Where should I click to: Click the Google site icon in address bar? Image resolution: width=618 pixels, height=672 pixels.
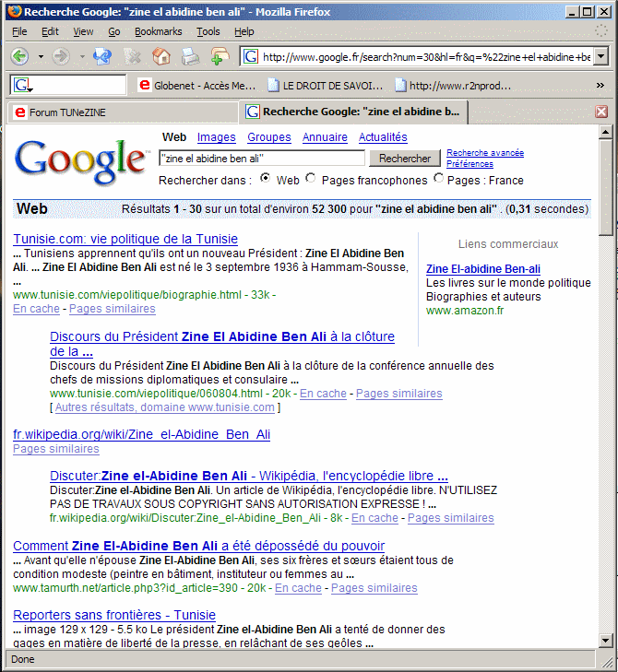click(x=251, y=56)
